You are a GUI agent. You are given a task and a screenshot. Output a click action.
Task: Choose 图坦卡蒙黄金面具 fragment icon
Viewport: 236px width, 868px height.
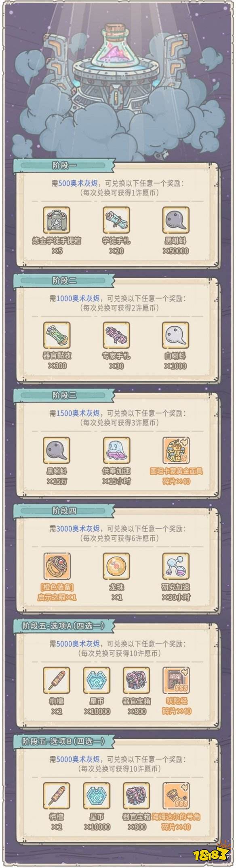pos(176,450)
